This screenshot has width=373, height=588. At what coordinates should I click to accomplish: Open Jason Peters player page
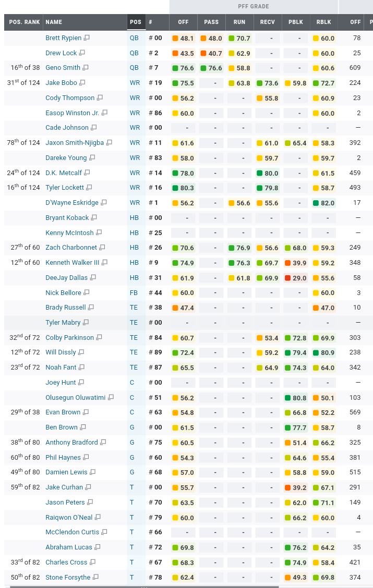[65, 502]
